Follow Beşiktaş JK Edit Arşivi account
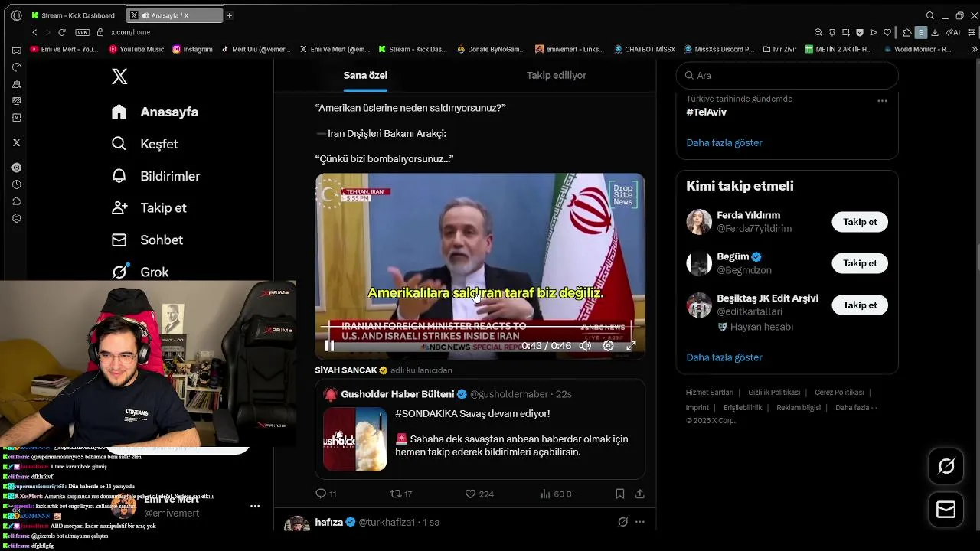 click(x=860, y=305)
